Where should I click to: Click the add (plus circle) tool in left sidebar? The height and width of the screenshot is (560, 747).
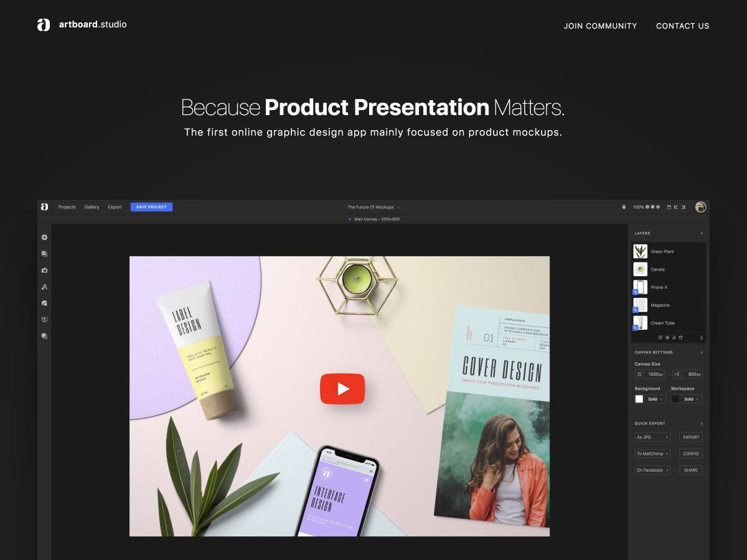point(44,237)
